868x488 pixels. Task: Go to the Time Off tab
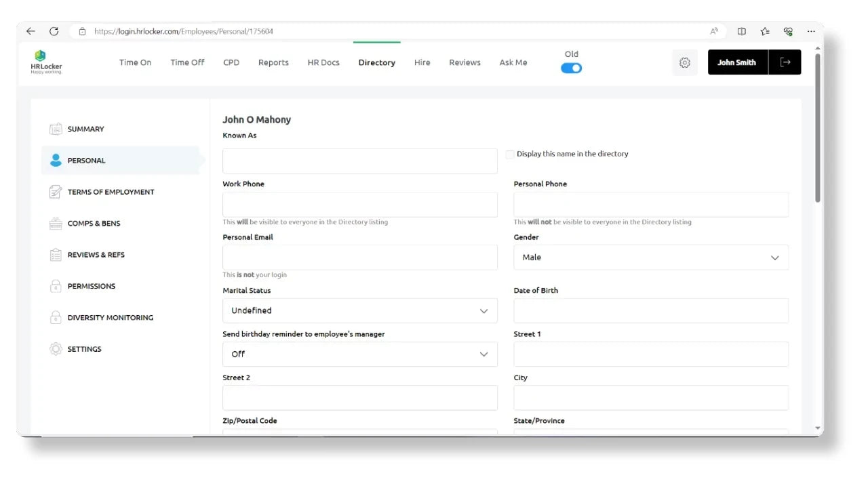click(187, 62)
